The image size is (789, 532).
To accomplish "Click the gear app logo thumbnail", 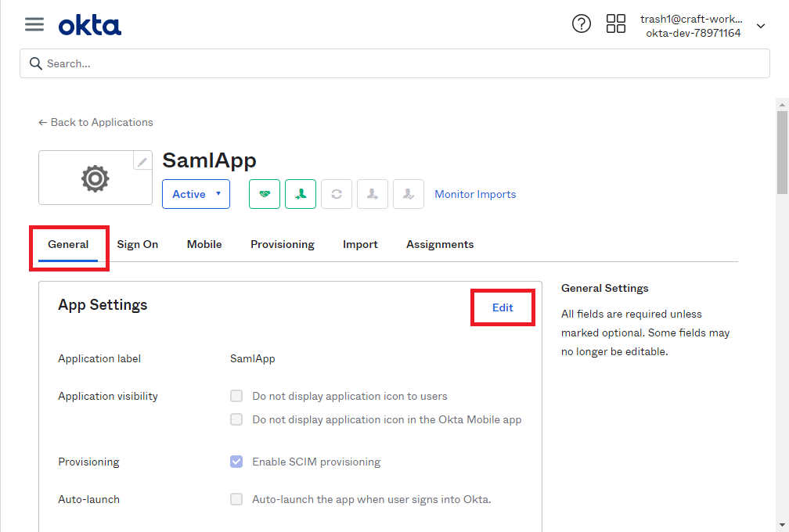I will point(95,178).
